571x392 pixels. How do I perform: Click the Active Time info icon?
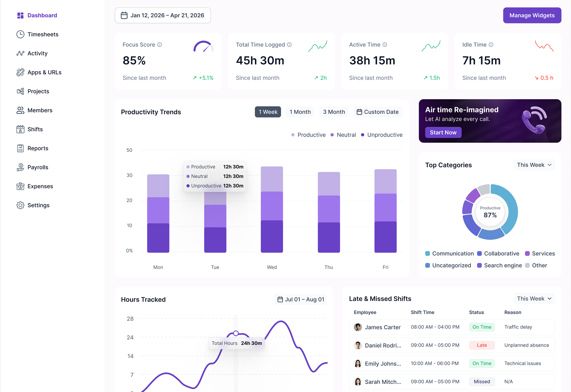385,45
